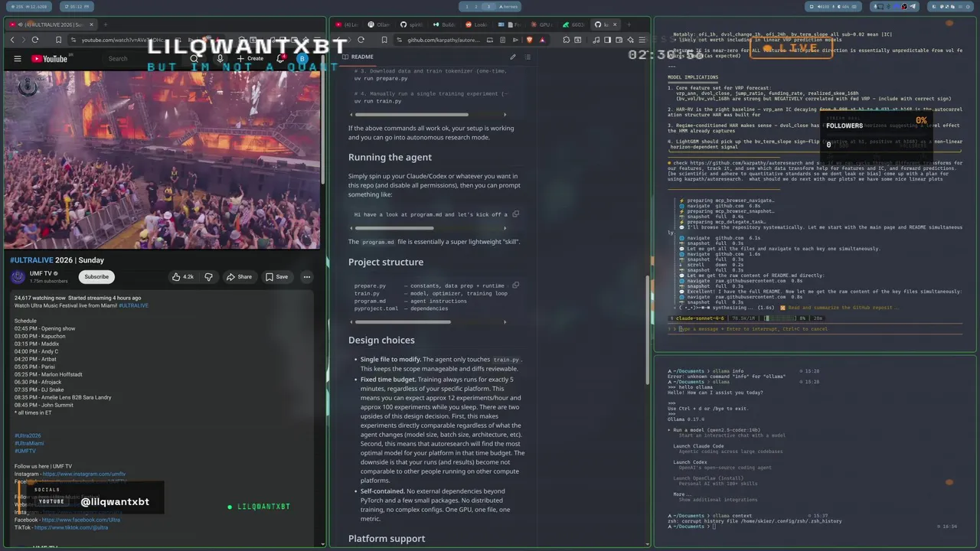Open YouTube Create button
Viewport: 980px width, 551px height.
250,59
